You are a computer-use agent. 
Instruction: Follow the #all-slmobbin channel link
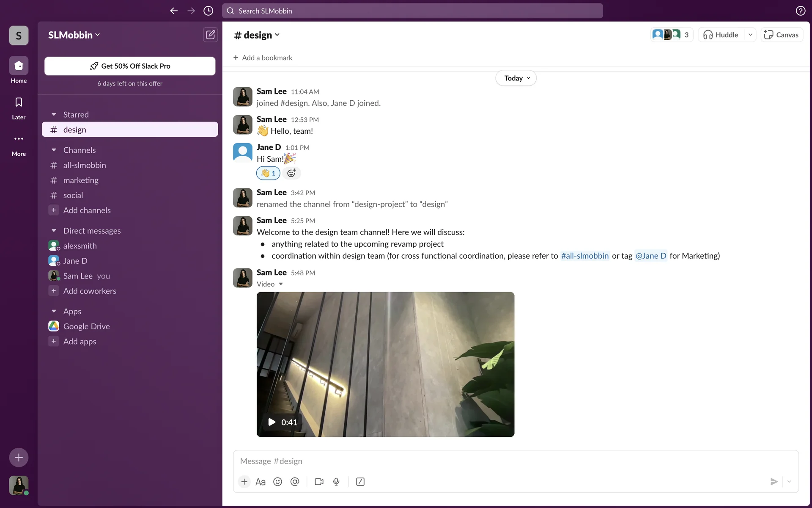pyautogui.click(x=584, y=256)
